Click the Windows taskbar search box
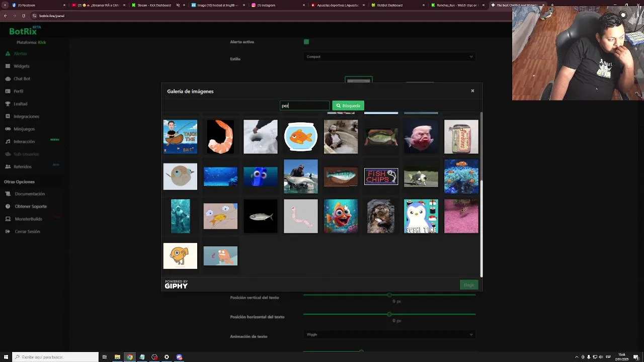The width and height of the screenshot is (644, 362). tap(55, 357)
